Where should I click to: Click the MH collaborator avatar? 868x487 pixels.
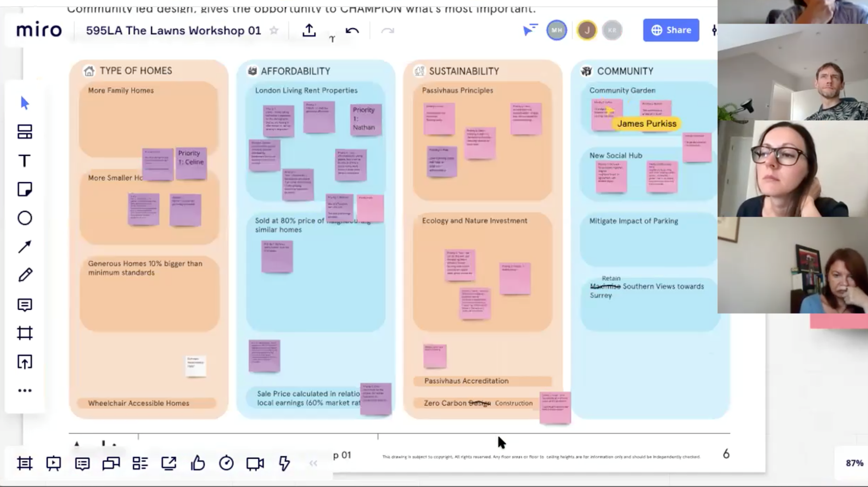tap(557, 30)
